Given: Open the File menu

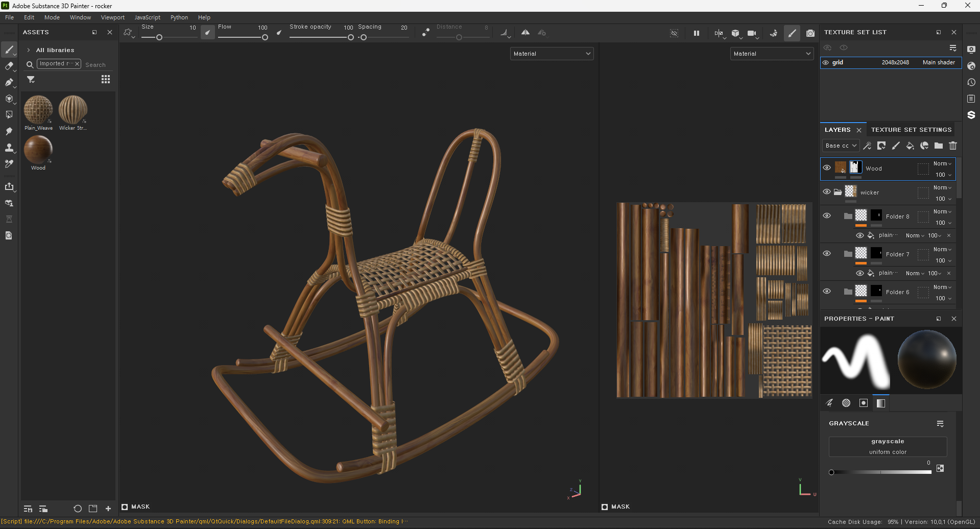Looking at the screenshot, I should (x=9, y=17).
